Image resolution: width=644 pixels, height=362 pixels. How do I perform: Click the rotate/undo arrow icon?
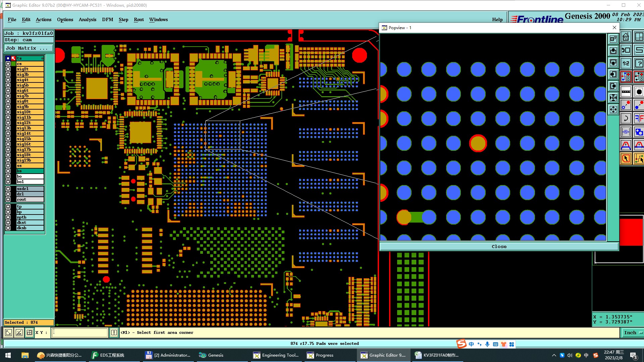[x=626, y=118]
